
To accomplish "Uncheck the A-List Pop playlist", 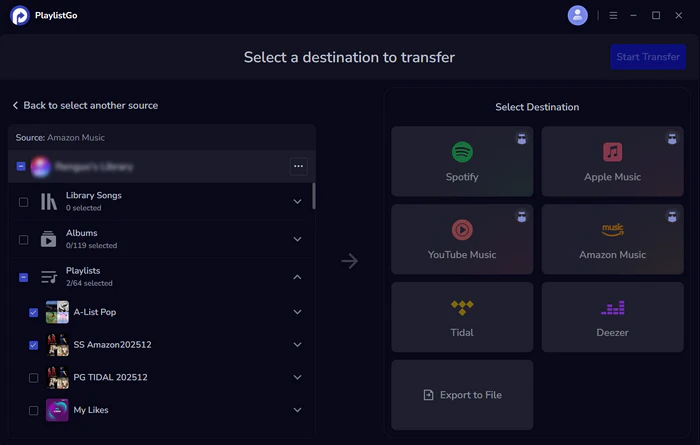I will pos(34,313).
